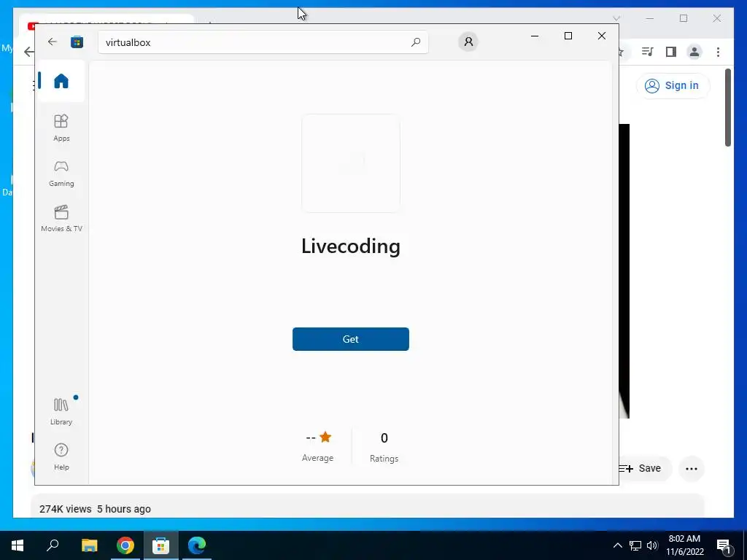Screen dimensions: 747x560
Task: Expand Chrome tab search chevron
Action: (616, 18)
